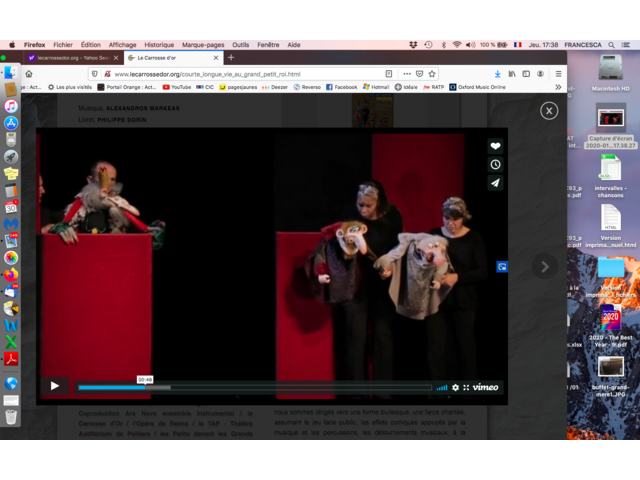640x480 pixels.
Task: Open Trash in Dock
Action: (x=11, y=417)
